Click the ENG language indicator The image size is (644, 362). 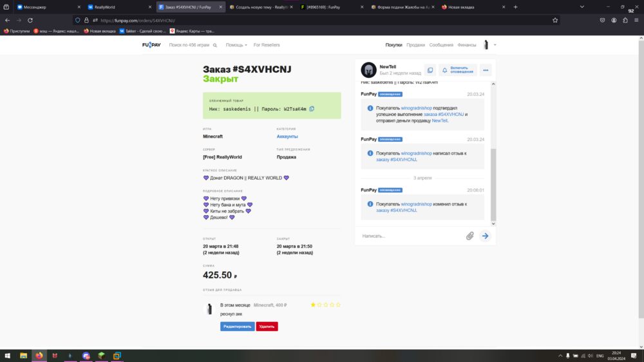point(600,356)
